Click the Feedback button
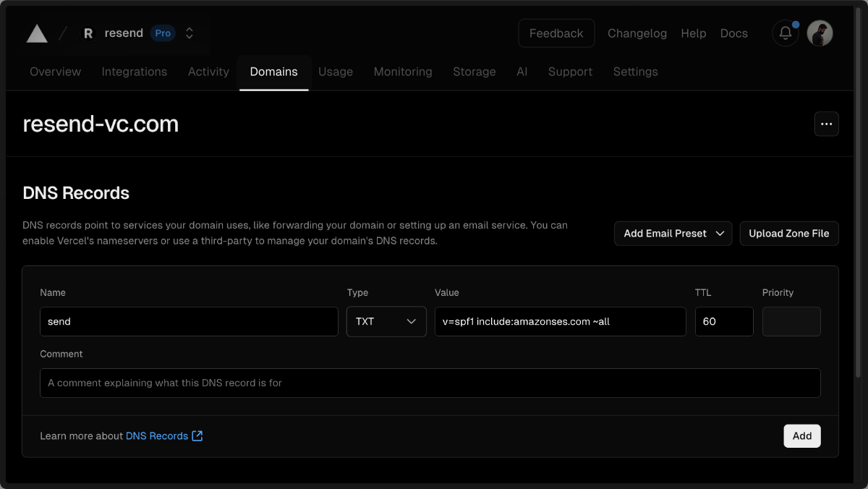Image resolution: width=868 pixels, height=489 pixels. point(556,33)
